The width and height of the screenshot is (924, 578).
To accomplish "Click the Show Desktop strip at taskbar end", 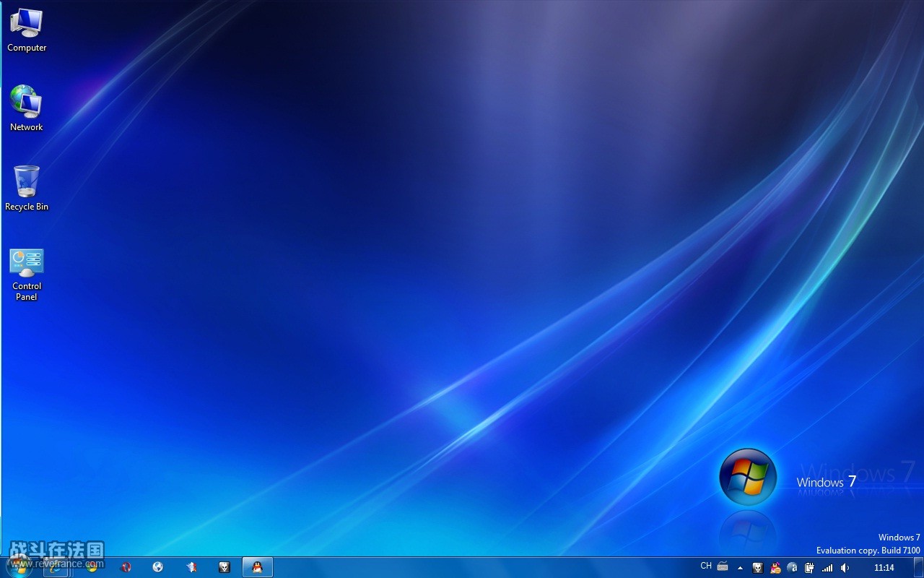I will [918, 567].
